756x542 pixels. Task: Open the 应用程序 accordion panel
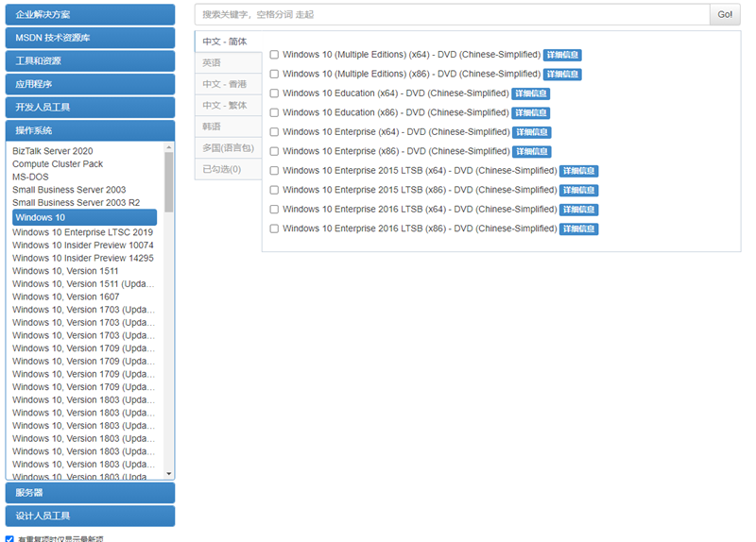90,84
